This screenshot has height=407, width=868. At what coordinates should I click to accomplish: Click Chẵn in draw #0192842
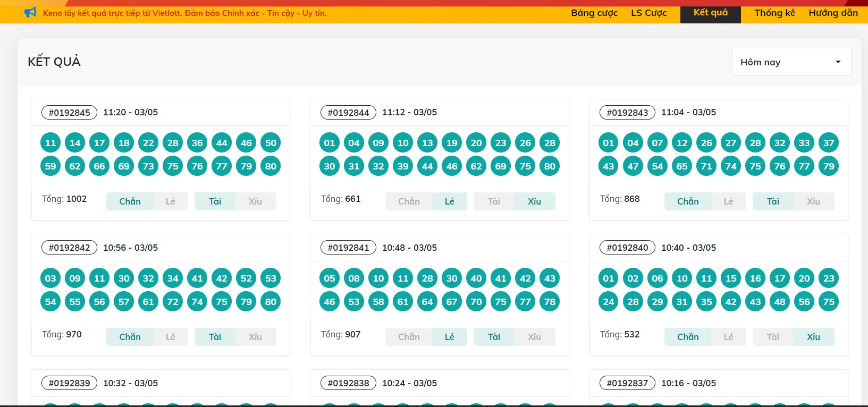[130, 337]
